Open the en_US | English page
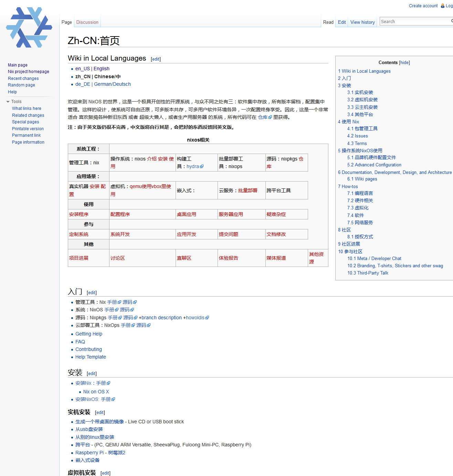Viewport: 453px width, 476px height. (92, 69)
